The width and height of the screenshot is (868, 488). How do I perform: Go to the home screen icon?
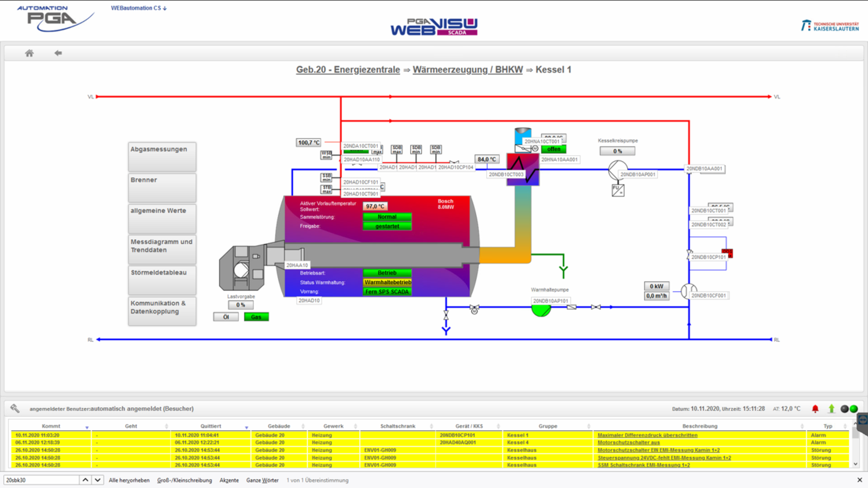29,53
